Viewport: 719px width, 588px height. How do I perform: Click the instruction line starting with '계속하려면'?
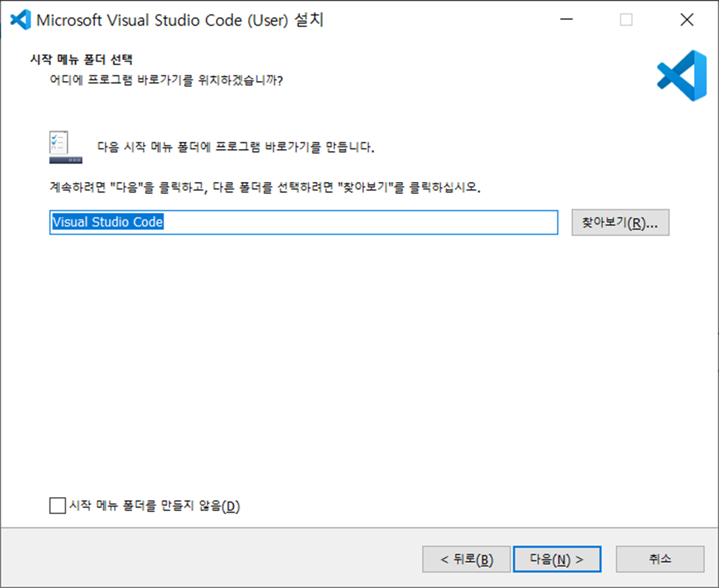(x=265, y=187)
